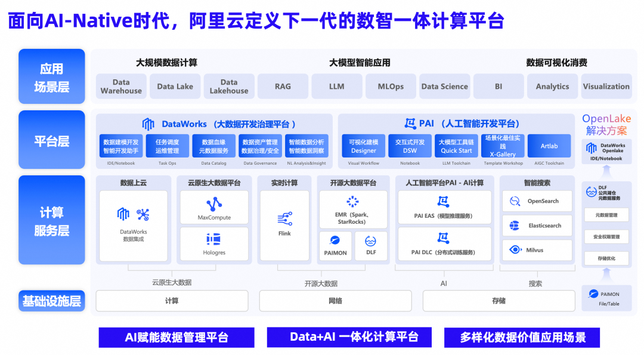Select the 平台层 layer label
Screen dimensions: 644x355
(52, 140)
